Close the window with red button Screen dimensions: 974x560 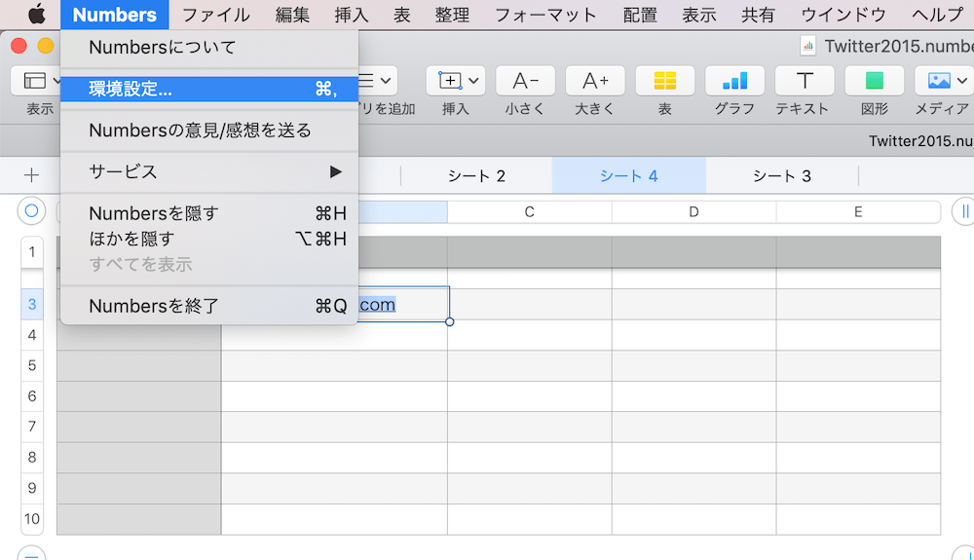pos(19,46)
